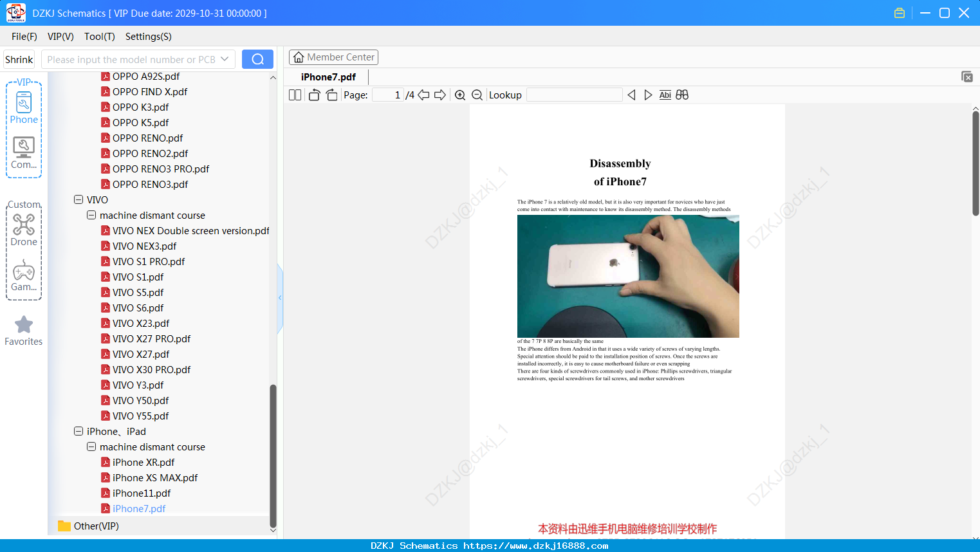Open the Phone schematics category
This screenshot has width=980, height=552.
(x=24, y=107)
